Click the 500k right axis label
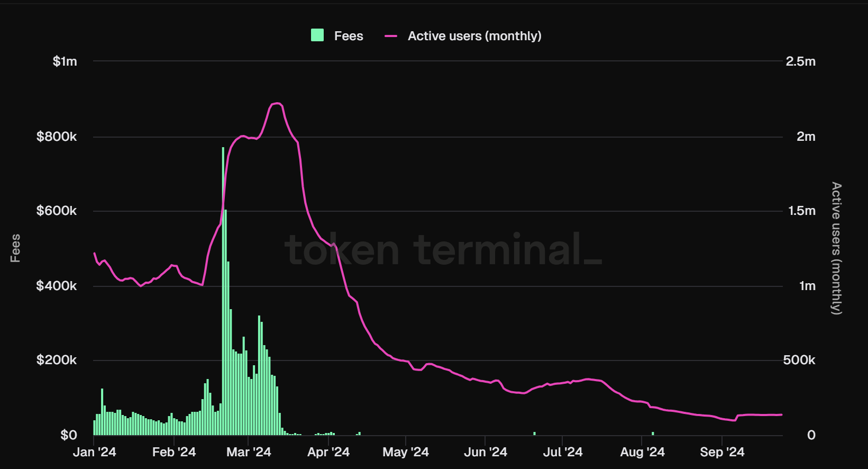 pyautogui.click(x=799, y=360)
